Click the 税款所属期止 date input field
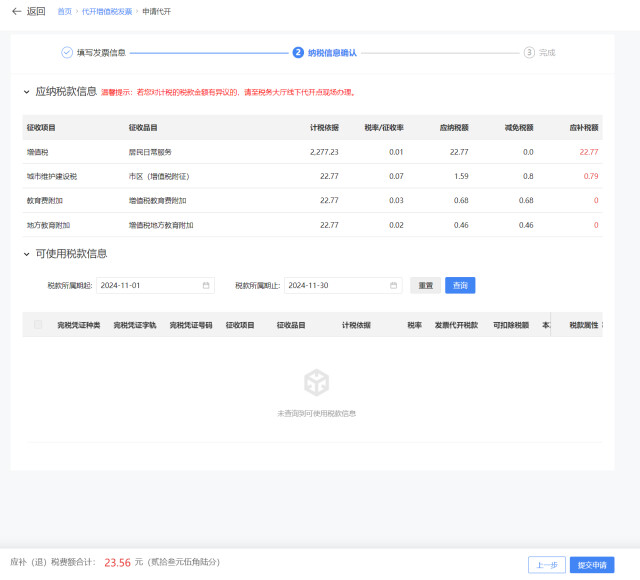 tap(337, 285)
